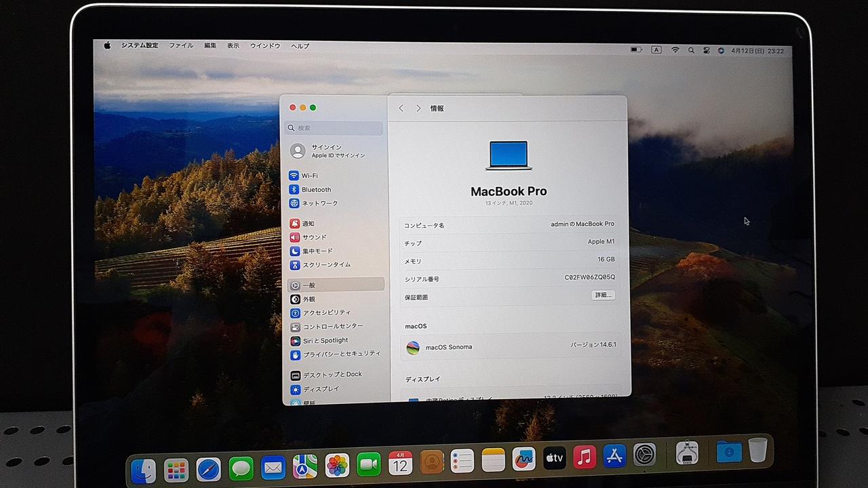Go back with the left chevron
Screen dimensions: 868x488
point(401,108)
